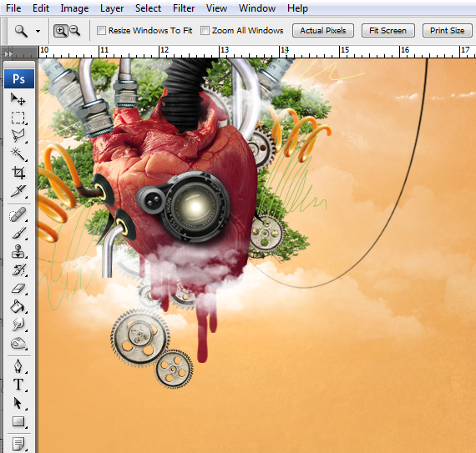Activate the Horizontal Type tool

pos(18,385)
